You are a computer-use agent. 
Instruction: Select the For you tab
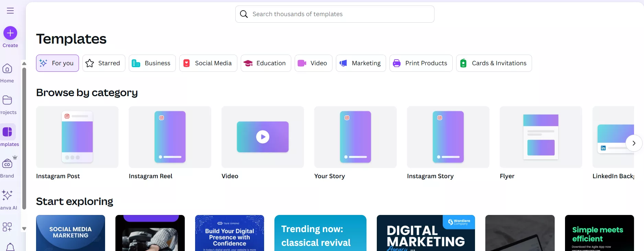57,63
